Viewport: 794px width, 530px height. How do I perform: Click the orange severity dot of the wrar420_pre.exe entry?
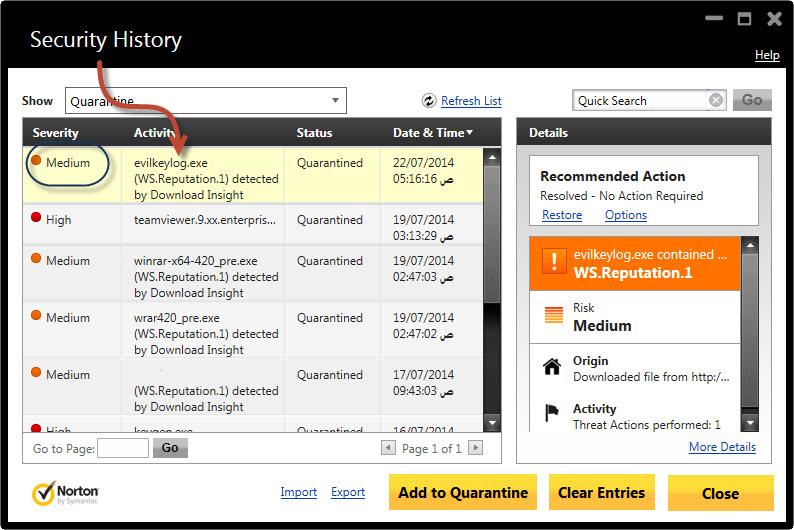[36, 315]
